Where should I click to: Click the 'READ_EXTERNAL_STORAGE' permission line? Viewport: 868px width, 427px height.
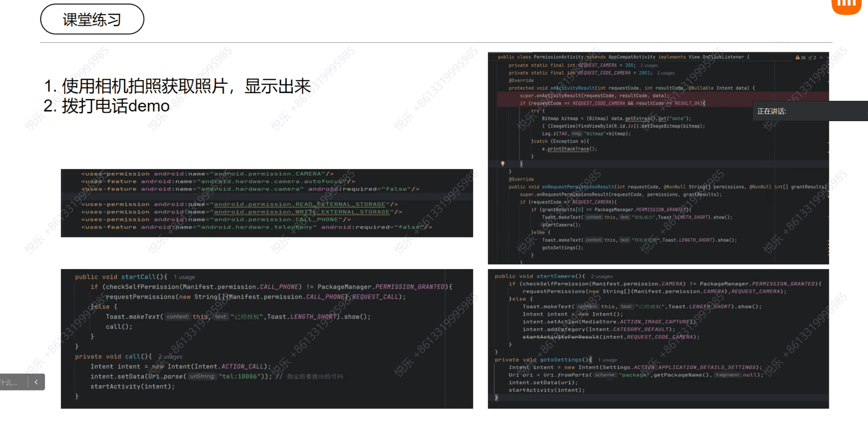239,204
